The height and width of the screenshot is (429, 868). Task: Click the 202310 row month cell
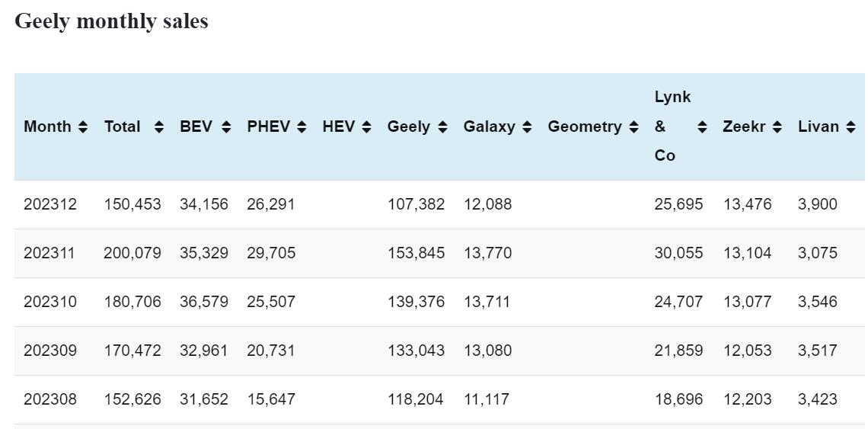(x=50, y=302)
